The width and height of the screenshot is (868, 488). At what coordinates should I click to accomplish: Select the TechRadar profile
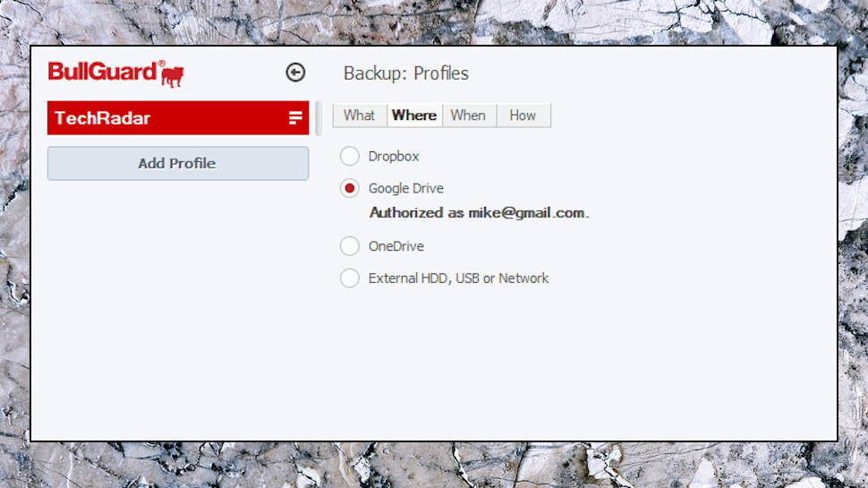point(178,118)
